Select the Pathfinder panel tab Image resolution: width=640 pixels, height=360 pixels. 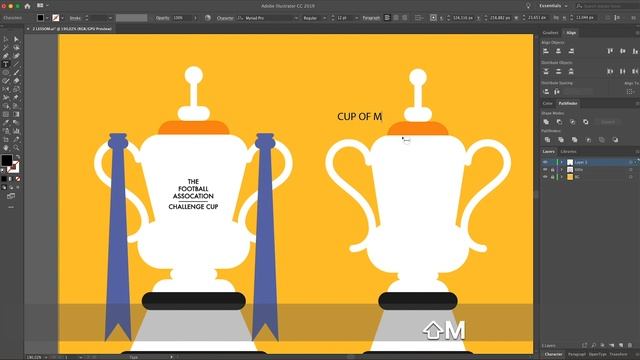tap(568, 104)
